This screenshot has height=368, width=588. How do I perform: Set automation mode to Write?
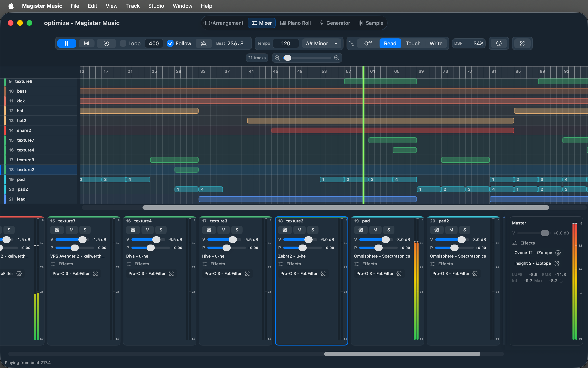[436, 43]
